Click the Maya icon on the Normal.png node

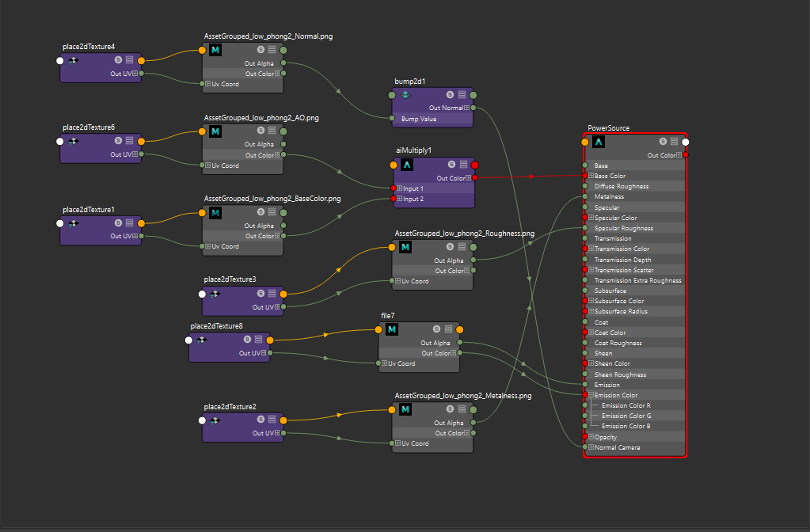(215, 50)
